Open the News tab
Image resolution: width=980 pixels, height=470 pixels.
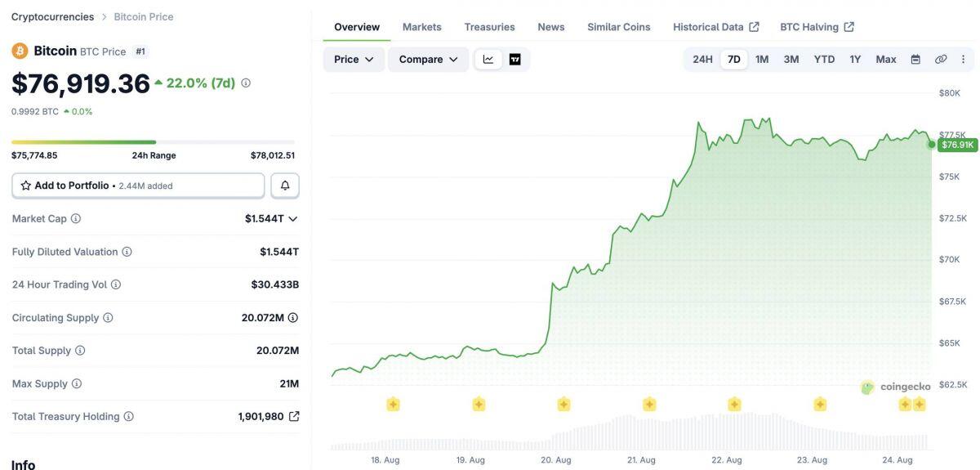551,27
